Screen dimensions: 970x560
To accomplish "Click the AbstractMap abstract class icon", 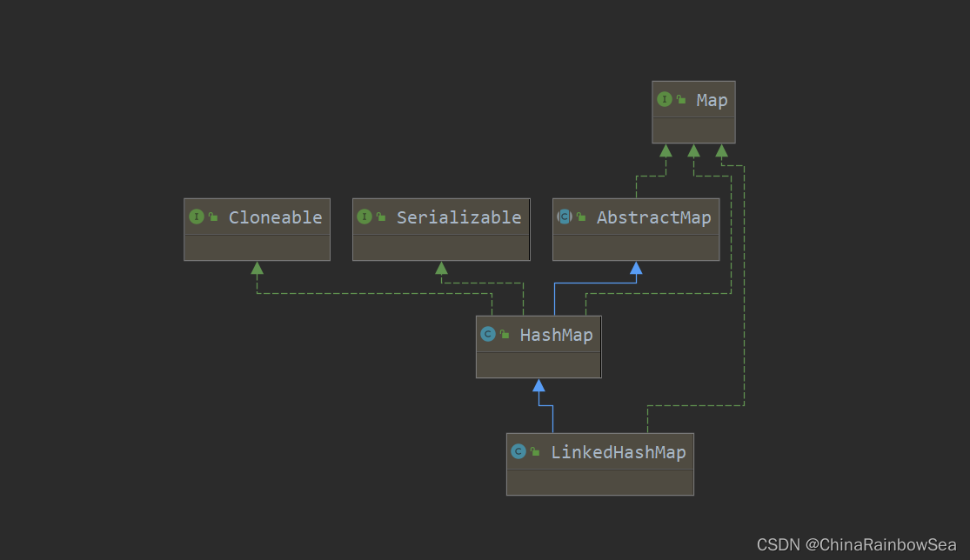I will point(565,217).
